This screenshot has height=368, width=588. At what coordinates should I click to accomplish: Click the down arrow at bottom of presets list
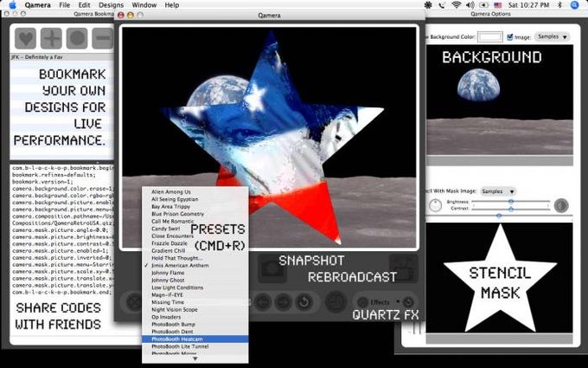tap(195, 358)
